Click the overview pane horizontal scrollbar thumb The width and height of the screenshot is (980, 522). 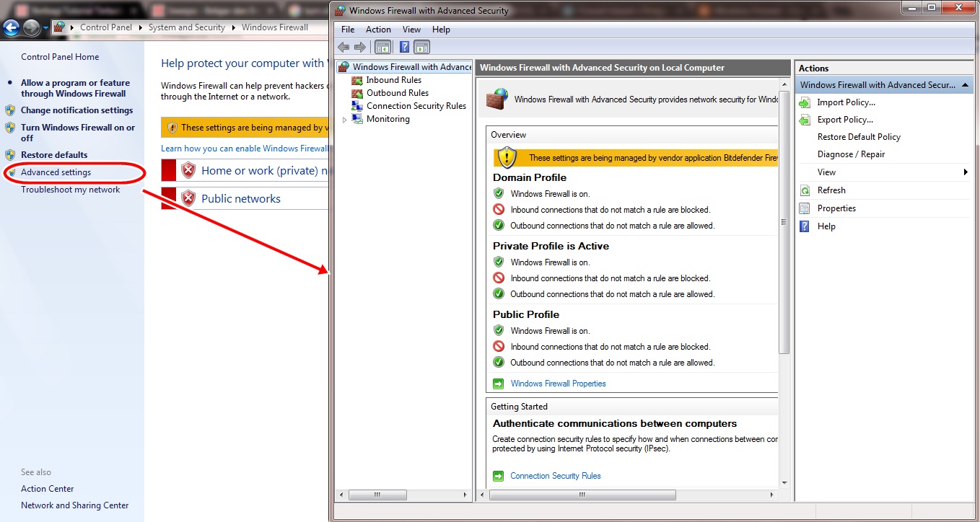point(582,495)
